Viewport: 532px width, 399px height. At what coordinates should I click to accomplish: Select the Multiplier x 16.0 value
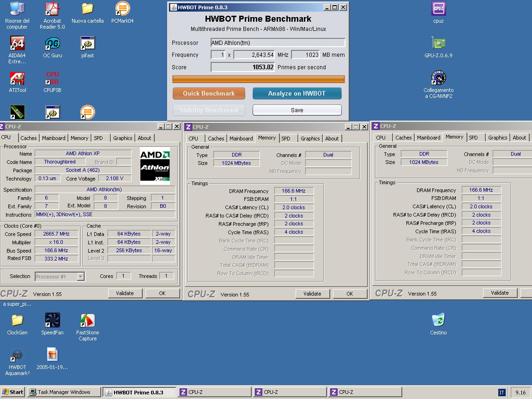(56, 242)
